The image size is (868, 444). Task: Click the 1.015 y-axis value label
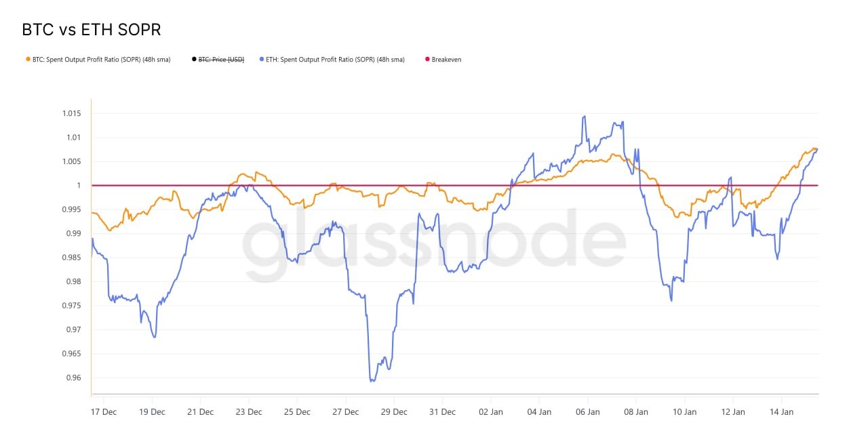click(x=71, y=113)
